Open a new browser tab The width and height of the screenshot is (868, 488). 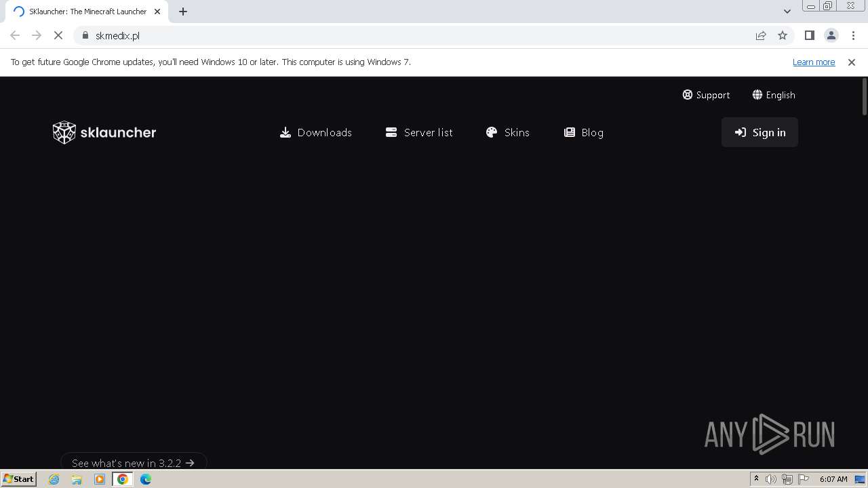(x=183, y=12)
